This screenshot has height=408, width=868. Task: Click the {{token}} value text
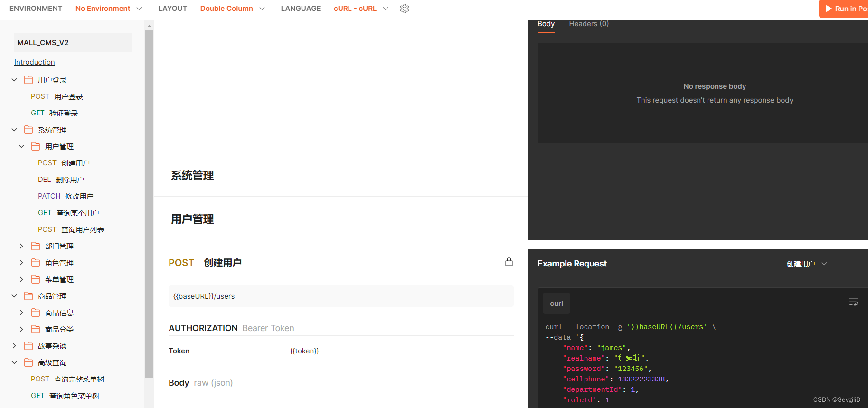point(304,351)
